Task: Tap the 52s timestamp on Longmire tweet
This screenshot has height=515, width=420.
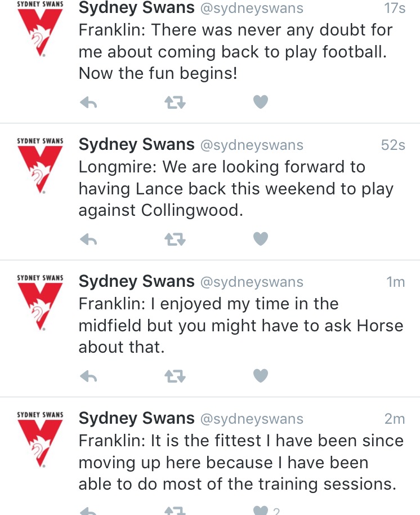Action: (x=393, y=145)
